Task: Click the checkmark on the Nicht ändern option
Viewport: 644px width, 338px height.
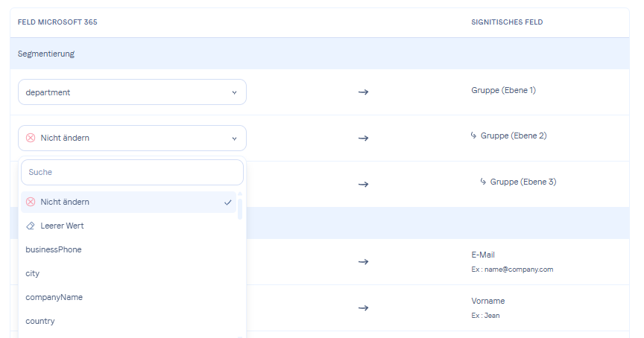Action: pos(228,202)
